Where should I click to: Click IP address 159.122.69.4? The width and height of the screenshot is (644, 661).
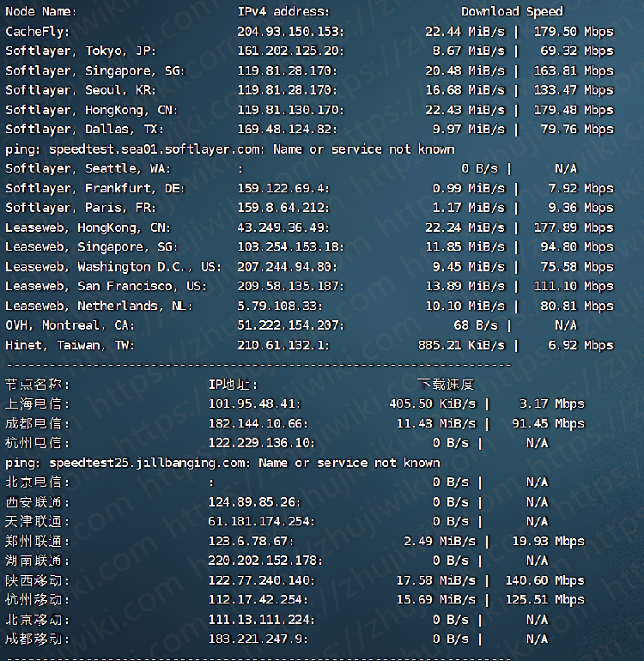tap(283, 189)
